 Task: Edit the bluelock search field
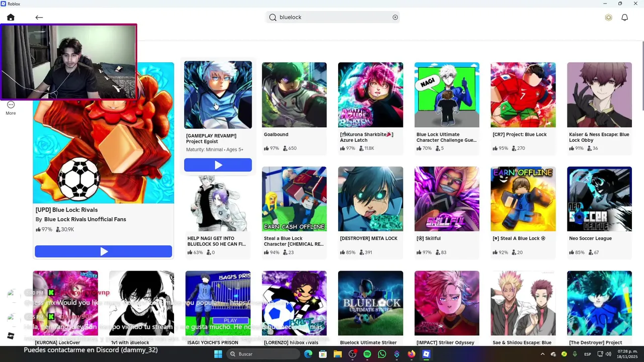333,17
